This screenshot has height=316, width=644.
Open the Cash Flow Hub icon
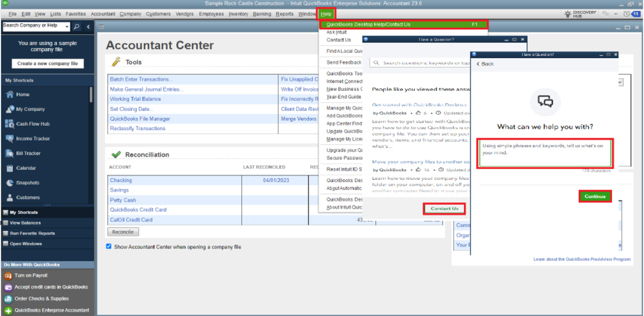(x=10, y=124)
